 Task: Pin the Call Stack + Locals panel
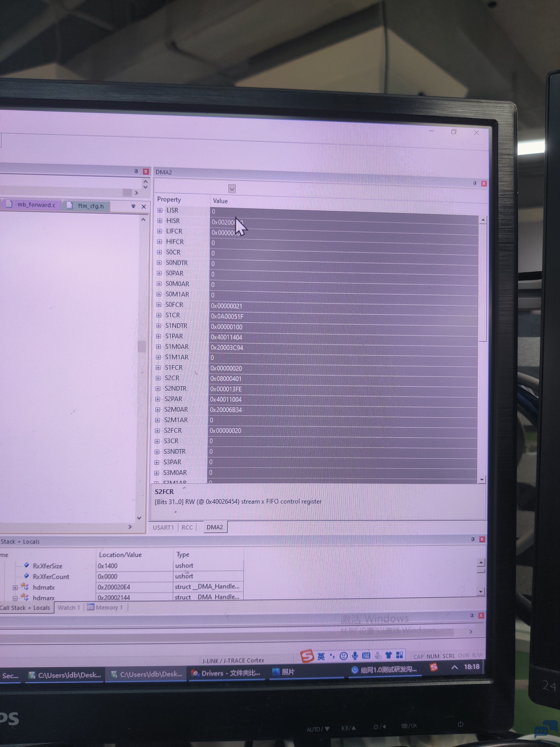pyautogui.click(x=473, y=539)
